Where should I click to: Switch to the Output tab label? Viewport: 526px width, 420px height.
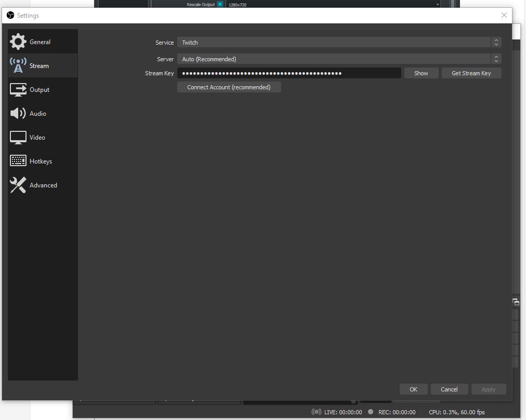(40, 90)
